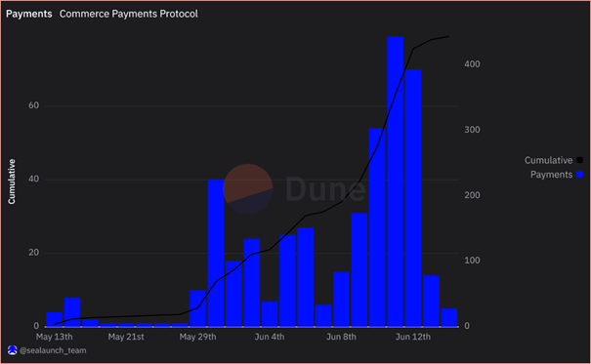
Task: Click the May 21st axis label
Action: click(126, 337)
